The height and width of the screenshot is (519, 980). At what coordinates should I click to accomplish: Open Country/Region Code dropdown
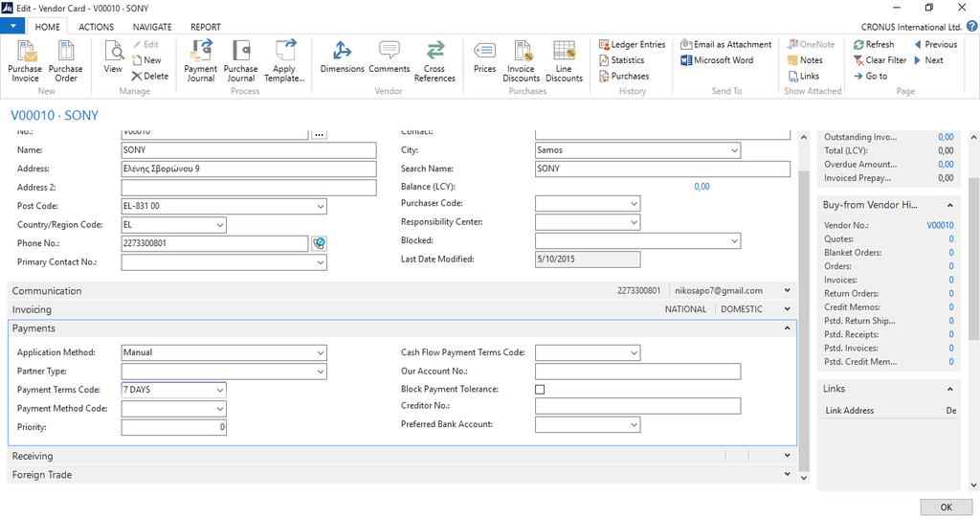click(x=220, y=225)
